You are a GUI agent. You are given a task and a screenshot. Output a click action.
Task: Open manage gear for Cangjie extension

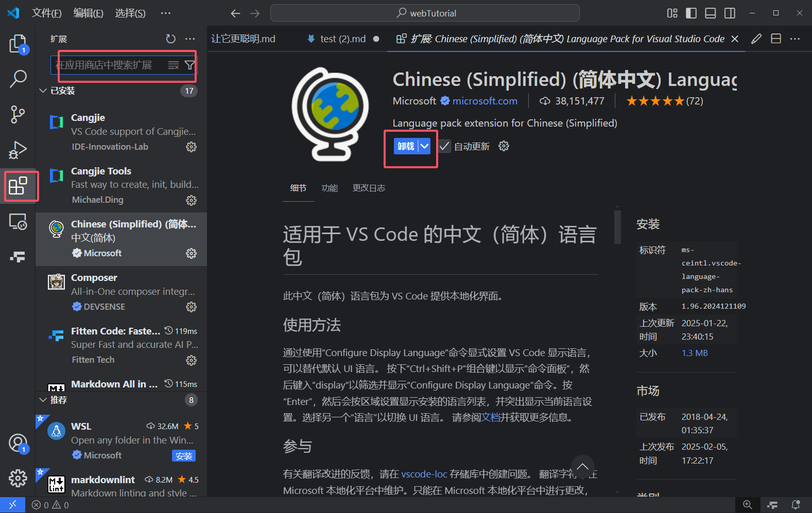point(191,147)
